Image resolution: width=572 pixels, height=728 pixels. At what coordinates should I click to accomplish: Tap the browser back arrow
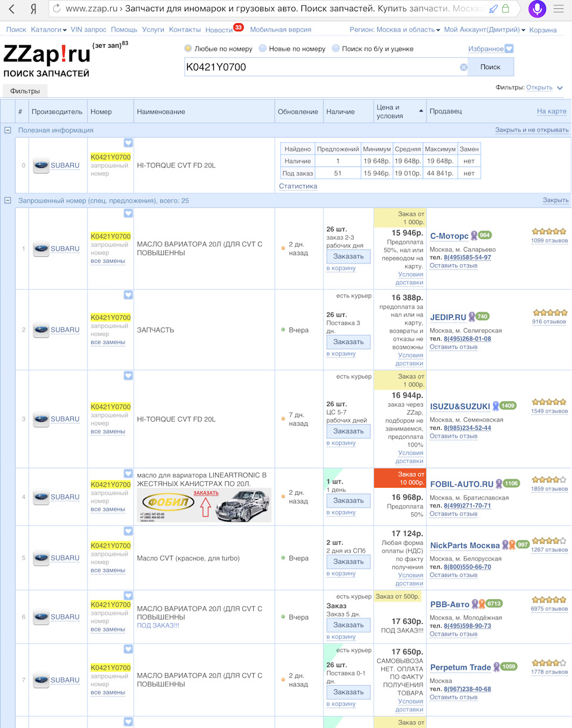(x=11, y=9)
